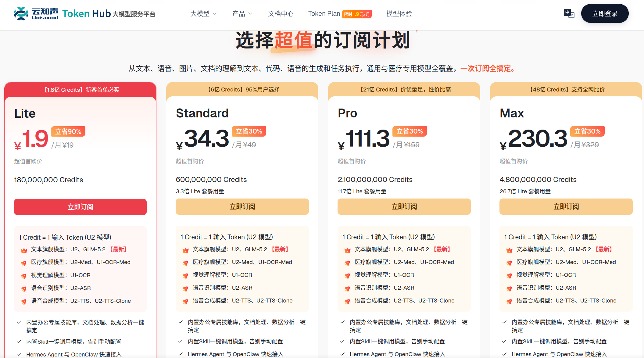Click 26.7倍 Lite 套餐用量 text
Image resolution: width=644 pixels, height=358 pixels.
tap(525, 191)
